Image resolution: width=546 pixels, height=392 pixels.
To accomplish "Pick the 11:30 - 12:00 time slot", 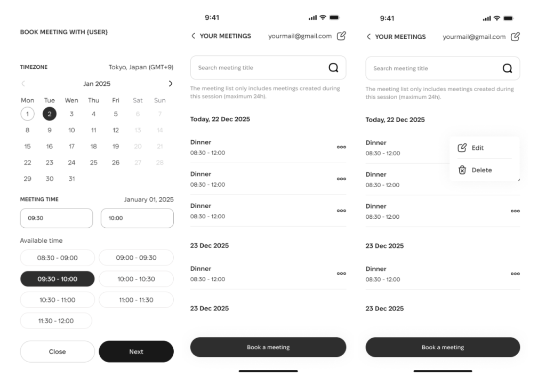I will (56, 321).
